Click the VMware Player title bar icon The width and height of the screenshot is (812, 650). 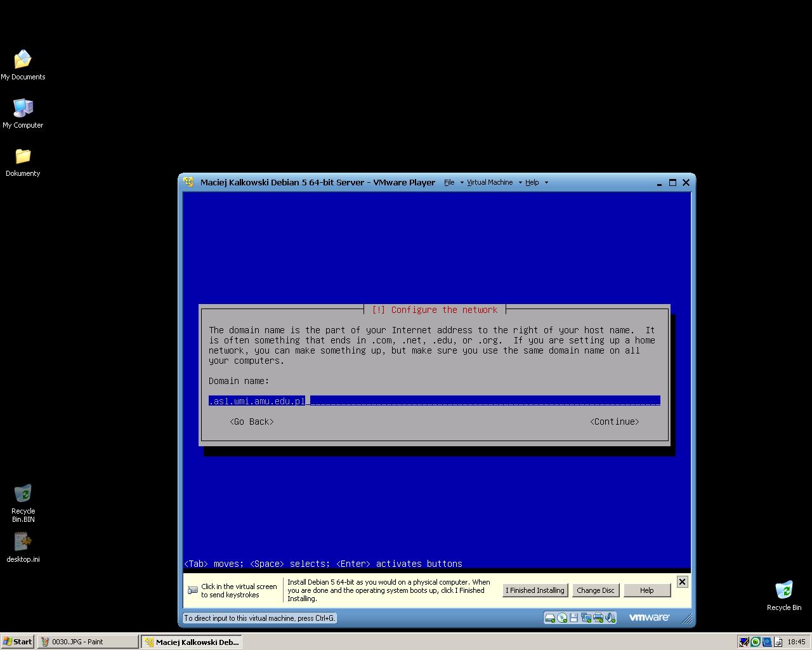[188, 182]
